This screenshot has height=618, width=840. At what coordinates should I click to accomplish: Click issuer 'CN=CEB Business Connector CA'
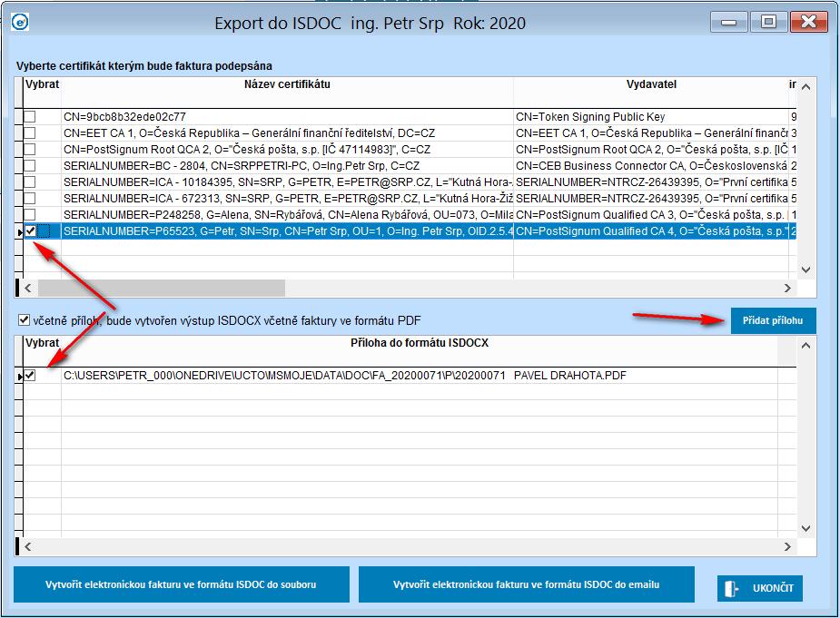(651, 166)
